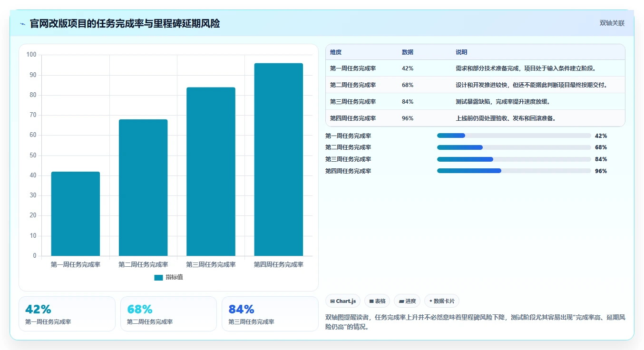The width and height of the screenshot is (644, 350).
Task: Click the dashboard title 官网改版项目的任务完成率与里程碑延期风险
Action: coord(125,24)
